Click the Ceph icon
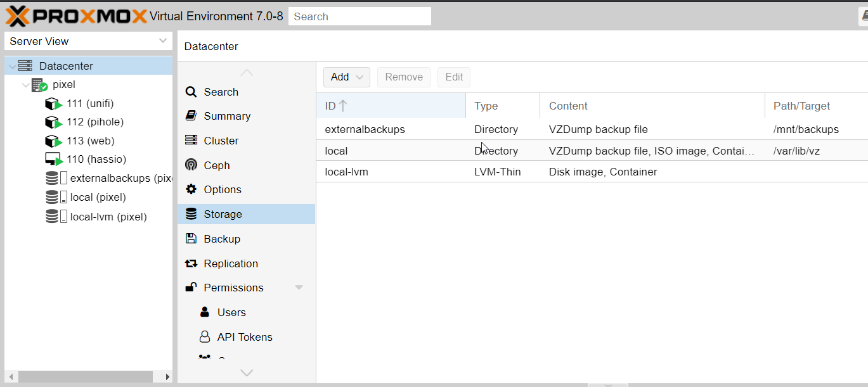Viewport: 868px width, 387px height. (x=191, y=165)
